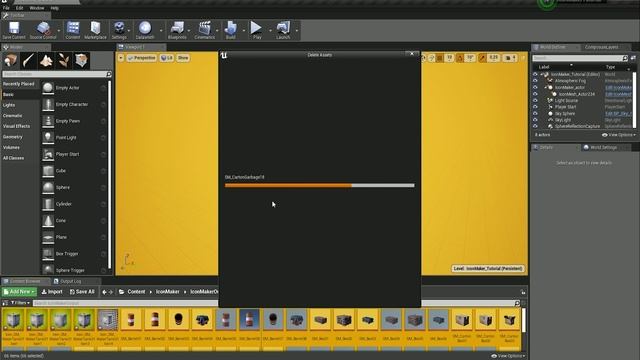Screen dimensions: 640x360
Task: Toggle visibility of SkyLight actor
Action: point(535,120)
